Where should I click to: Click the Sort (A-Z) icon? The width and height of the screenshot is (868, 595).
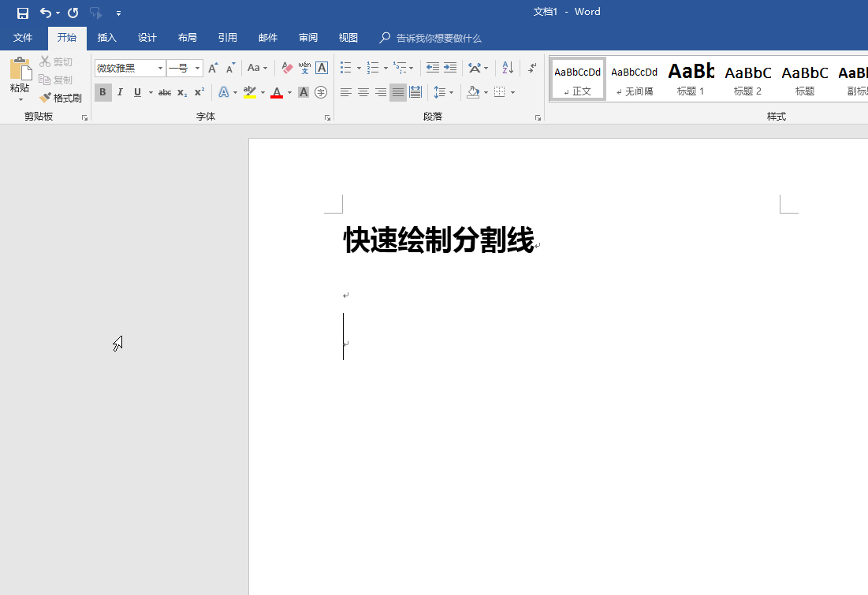pyautogui.click(x=508, y=69)
